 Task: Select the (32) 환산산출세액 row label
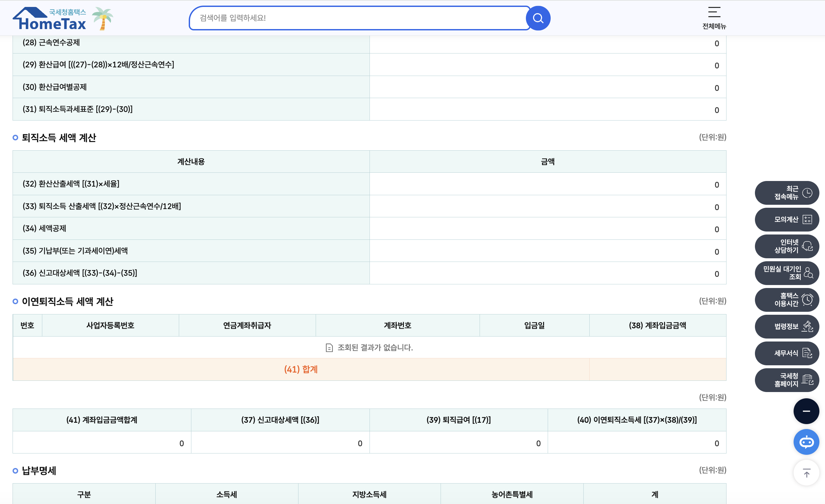click(x=71, y=184)
